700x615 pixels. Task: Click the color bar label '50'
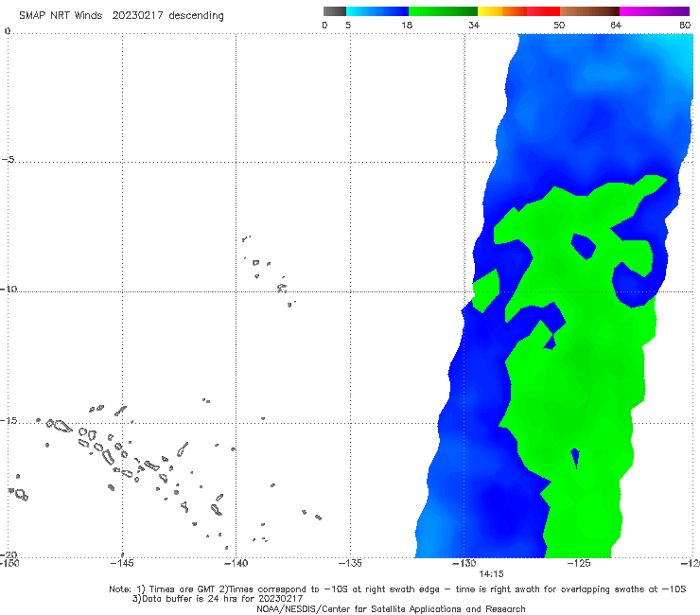[559, 25]
